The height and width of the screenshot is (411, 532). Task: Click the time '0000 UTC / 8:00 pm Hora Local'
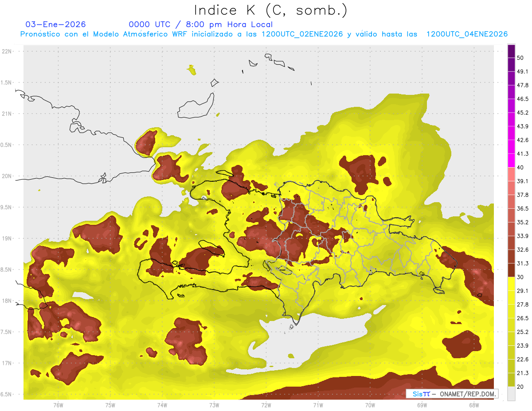(201, 24)
